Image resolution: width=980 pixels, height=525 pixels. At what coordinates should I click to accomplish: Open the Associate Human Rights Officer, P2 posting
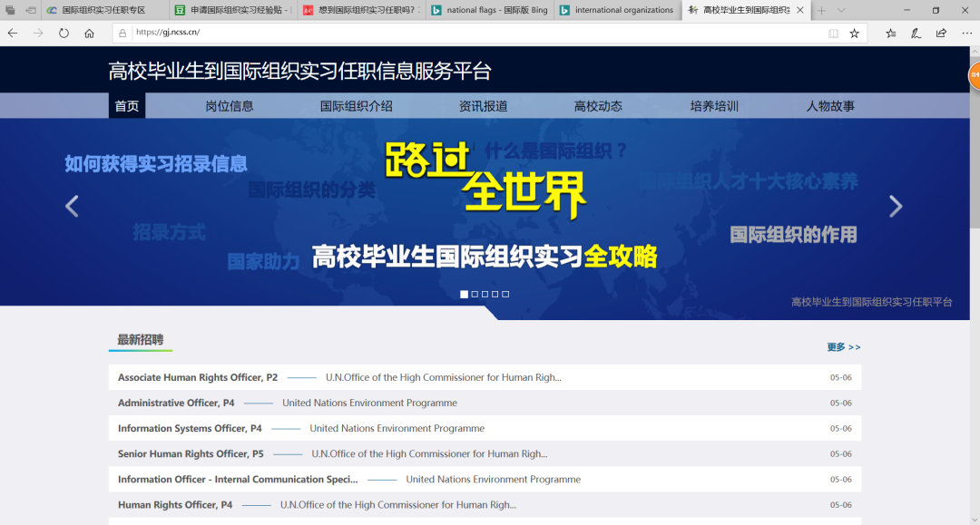(x=198, y=377)
